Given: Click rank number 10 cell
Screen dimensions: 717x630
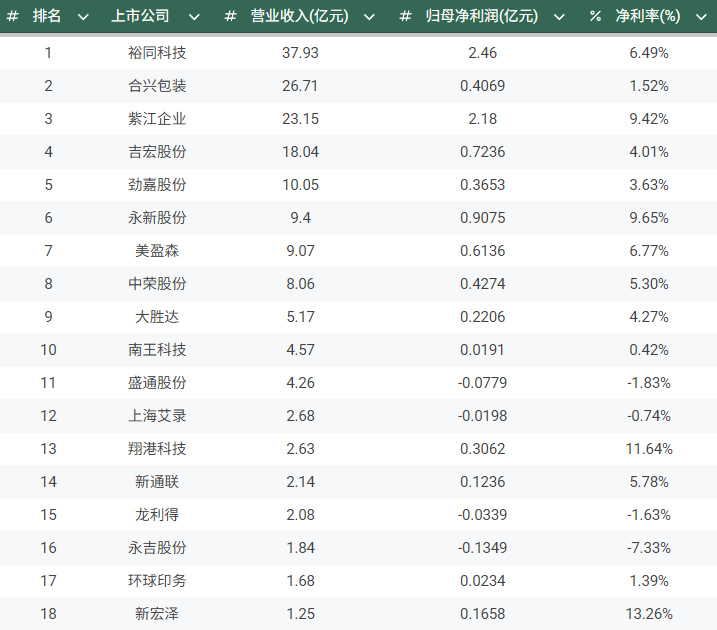Looking at the screenshot, I should [x=48, y=350].
